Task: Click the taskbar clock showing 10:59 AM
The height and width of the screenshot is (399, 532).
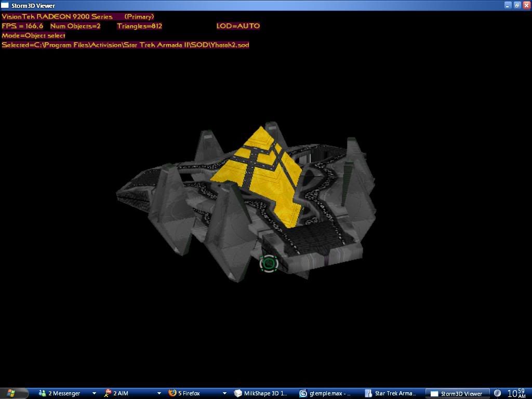Action: point(516,393)
